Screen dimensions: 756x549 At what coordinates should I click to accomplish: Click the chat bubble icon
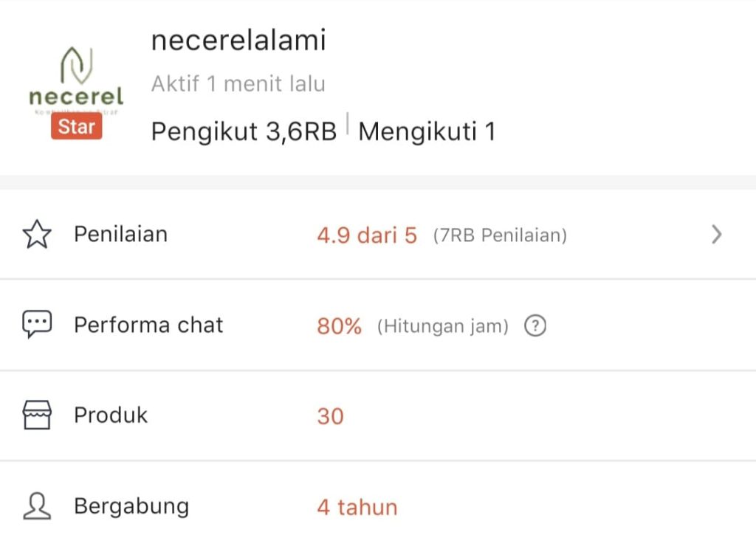37,325
